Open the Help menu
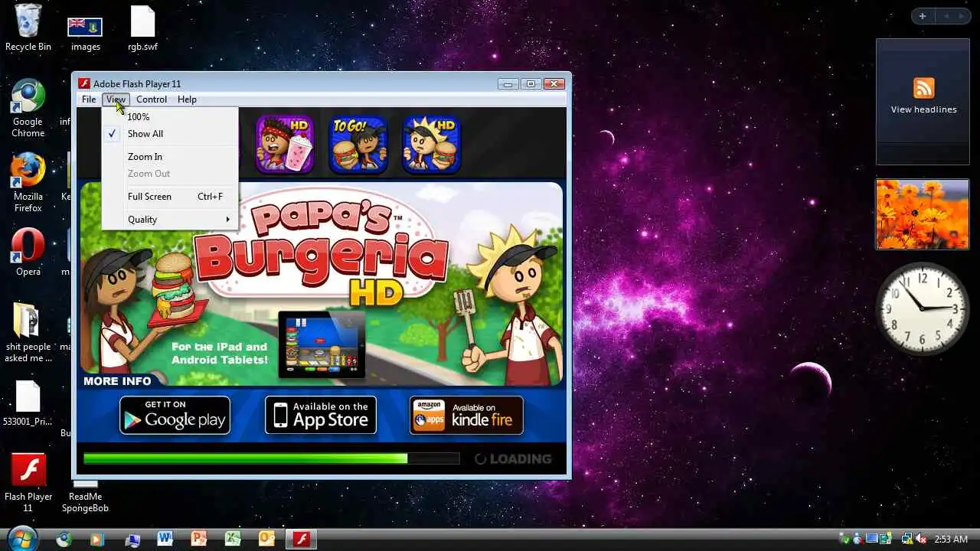Screen dimensions: 980x551 coord(187,99)
